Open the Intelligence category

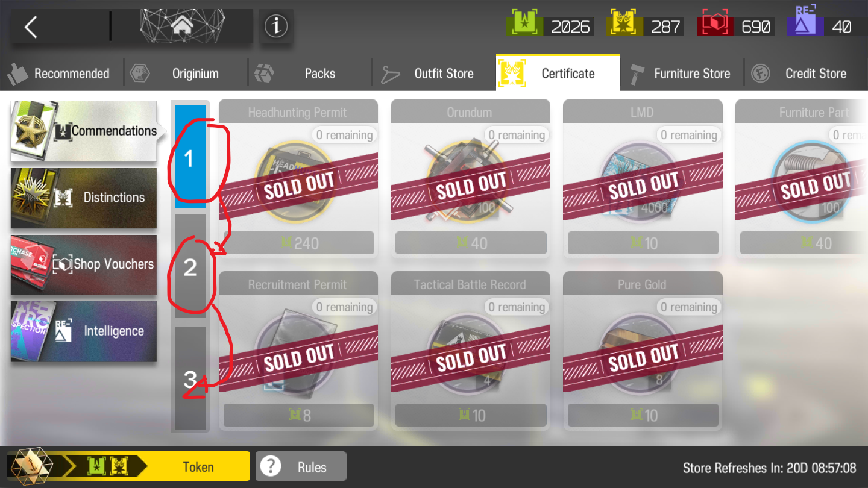click(84, 331)
